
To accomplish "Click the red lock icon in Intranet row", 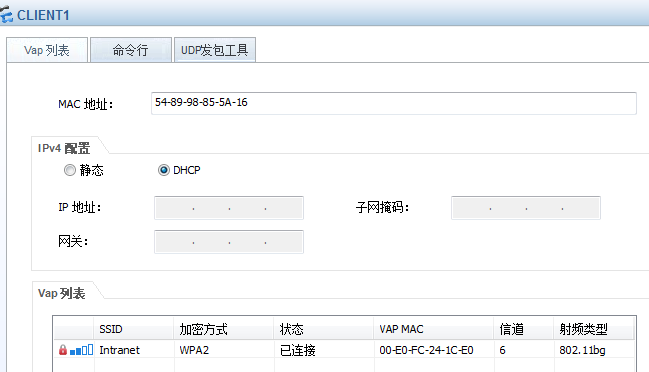I will [63, 350].
